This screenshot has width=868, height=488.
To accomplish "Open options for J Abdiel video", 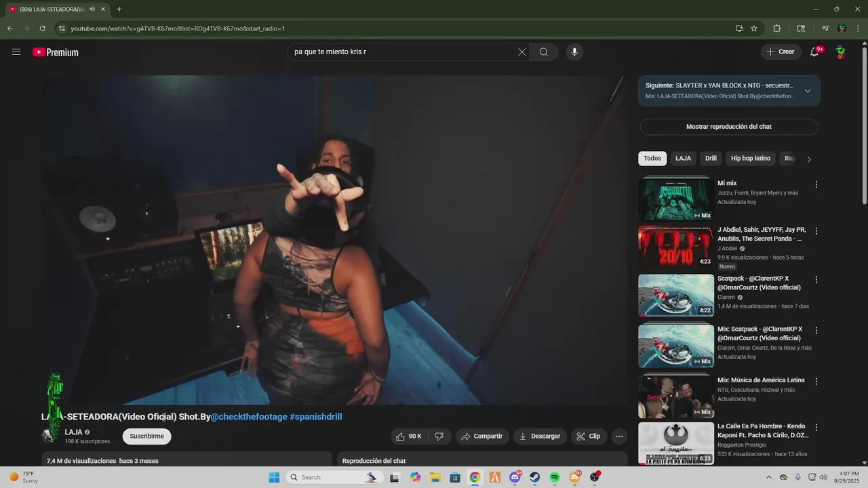I will (816, 231).
